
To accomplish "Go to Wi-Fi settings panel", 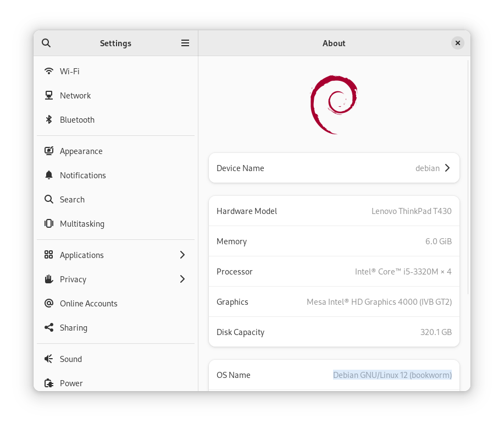I will point(116,71).
